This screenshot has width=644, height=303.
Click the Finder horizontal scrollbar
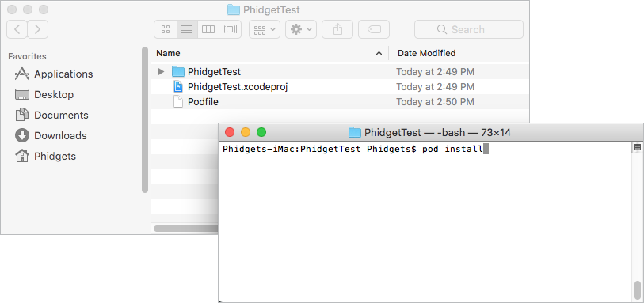(185, 229)
